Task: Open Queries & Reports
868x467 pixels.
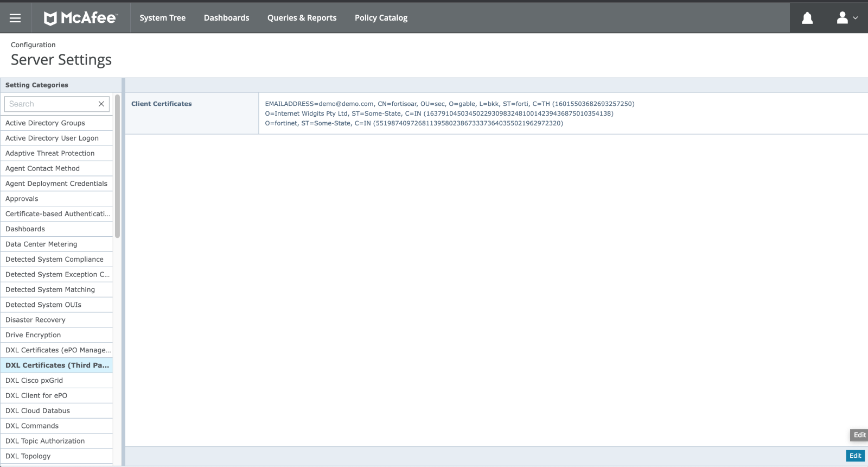Action: point(302,18)
